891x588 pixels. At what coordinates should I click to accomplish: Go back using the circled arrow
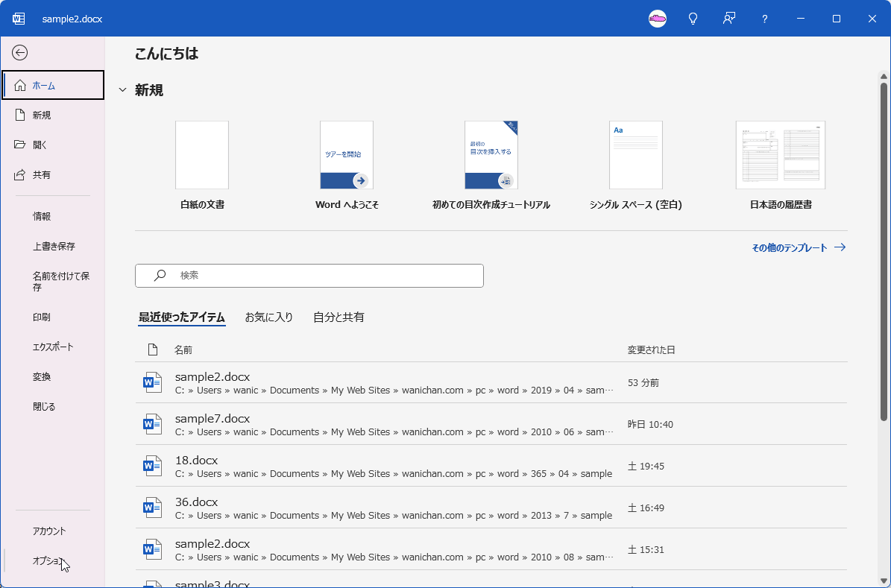[x=20, y=53]
